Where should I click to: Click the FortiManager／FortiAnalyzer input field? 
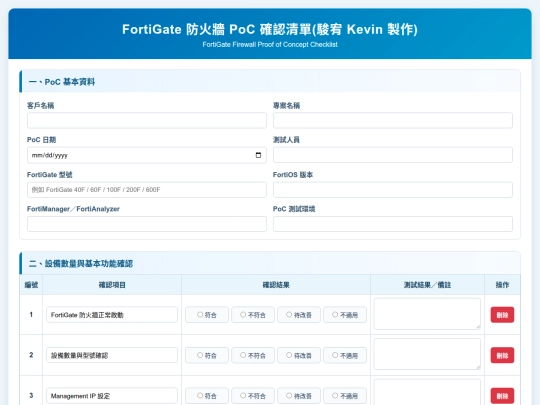pos(147,224)
